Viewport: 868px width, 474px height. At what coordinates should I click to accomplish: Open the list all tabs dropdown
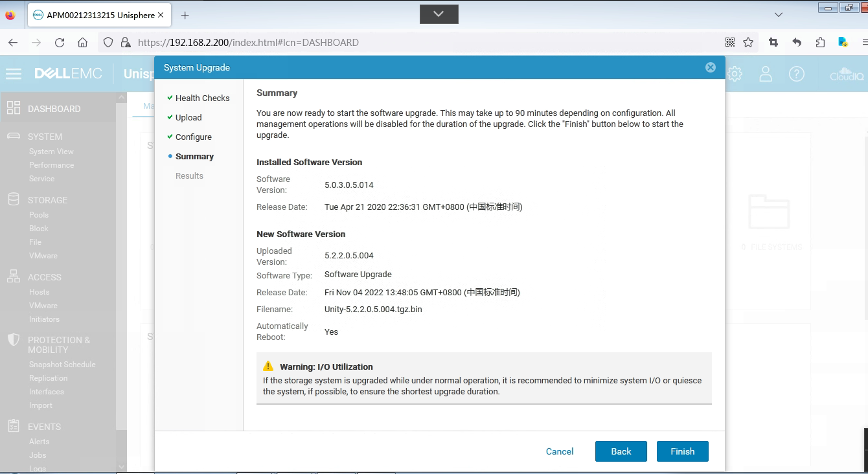tap(779, 14)
